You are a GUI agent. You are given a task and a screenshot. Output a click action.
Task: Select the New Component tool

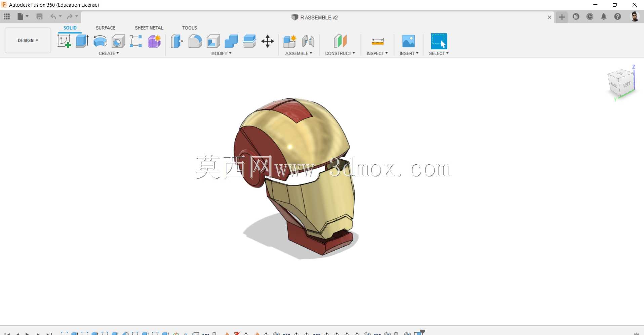[x=290, y=41]
